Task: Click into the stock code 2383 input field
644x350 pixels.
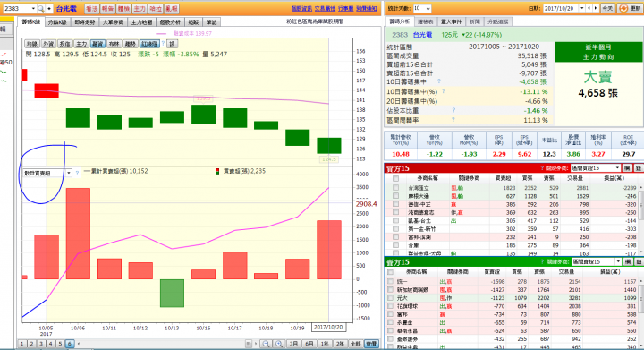Action: tap(17, 9)
